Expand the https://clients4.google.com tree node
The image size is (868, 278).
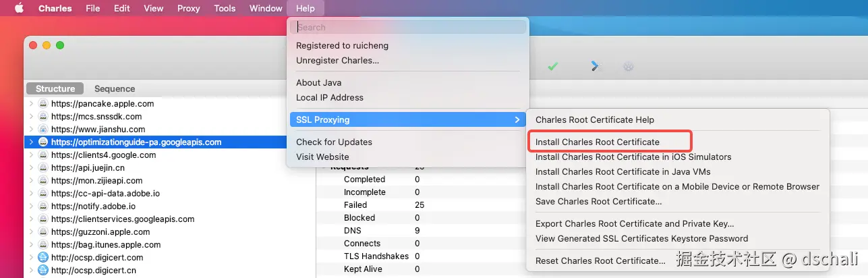(x=31, y=155)
